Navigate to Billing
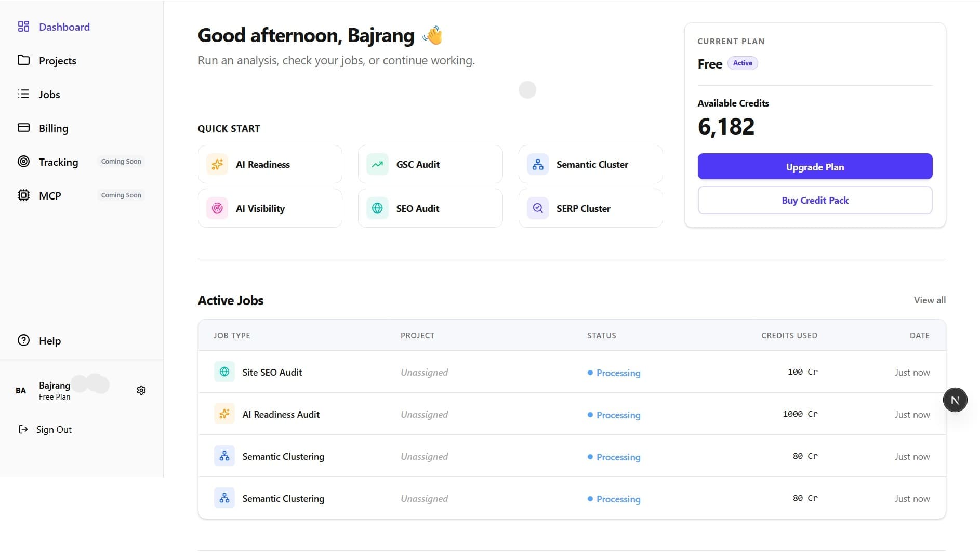The width and height of the screenshot is (980, 556). click(54, 128)
